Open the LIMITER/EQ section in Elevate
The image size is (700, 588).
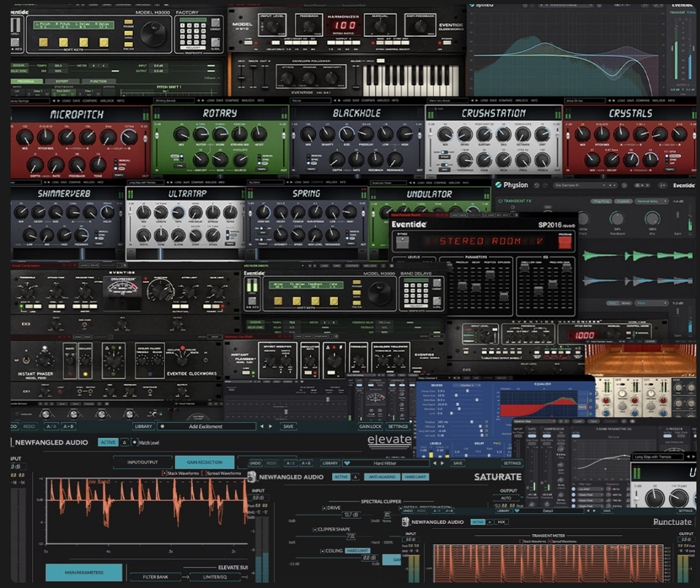[215, 577]
